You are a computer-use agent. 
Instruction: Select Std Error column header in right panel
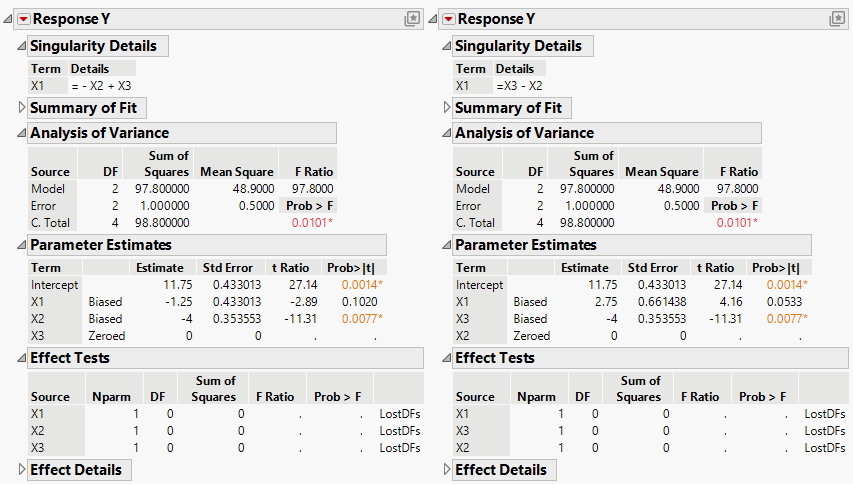653,268
